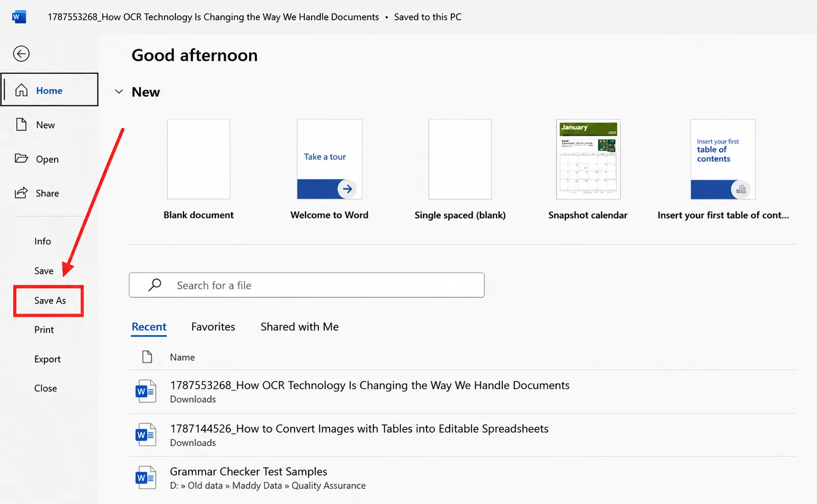817x504 pixels.
Task: Open the recent file How to Convert Images with Tables
Action: (462, 435)
